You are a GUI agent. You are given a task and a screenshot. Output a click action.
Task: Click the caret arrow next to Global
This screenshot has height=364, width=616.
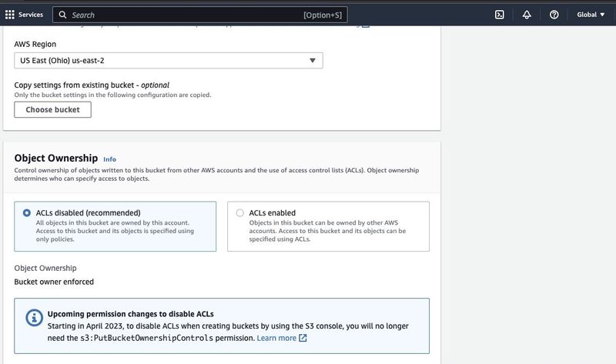pos(602,15)
